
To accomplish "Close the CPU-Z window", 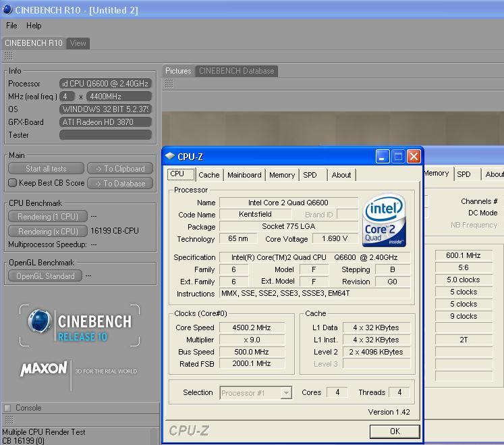I will click(414, 157).
